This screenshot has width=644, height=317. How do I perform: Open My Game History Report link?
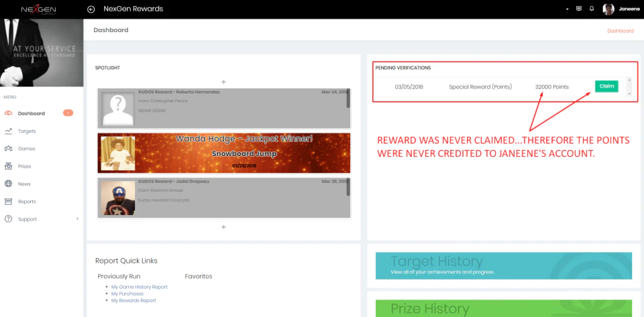coord(140,287)
